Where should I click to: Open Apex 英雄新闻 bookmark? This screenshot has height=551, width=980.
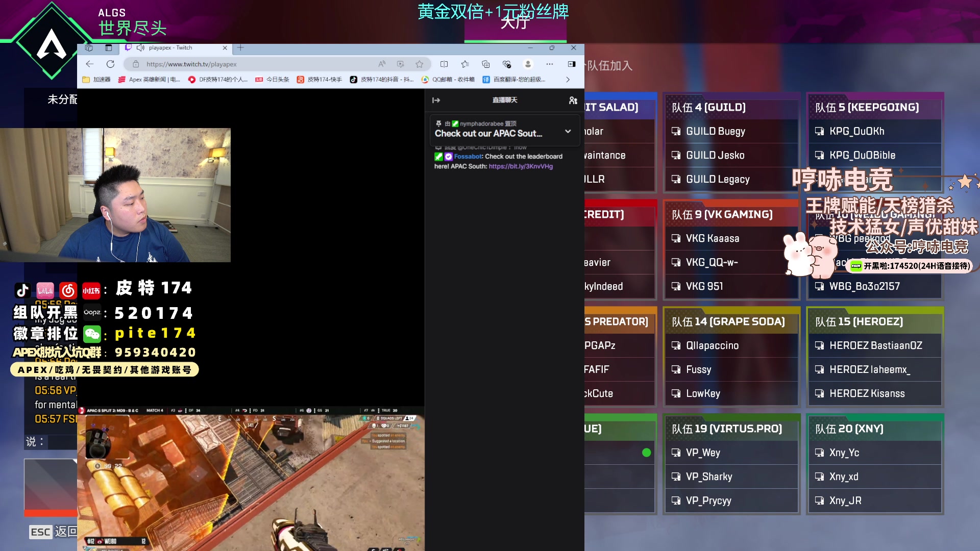[149, 80]
